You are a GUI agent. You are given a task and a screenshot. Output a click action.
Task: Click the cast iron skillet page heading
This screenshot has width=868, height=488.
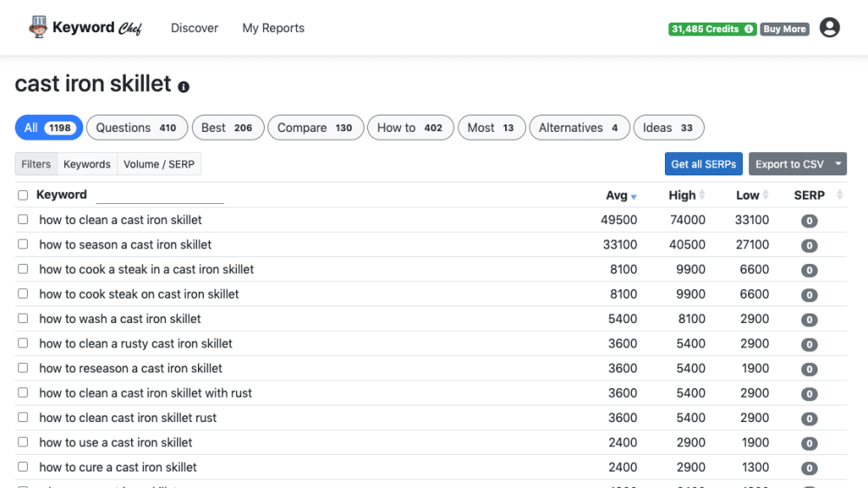click(x=93, y=84)
